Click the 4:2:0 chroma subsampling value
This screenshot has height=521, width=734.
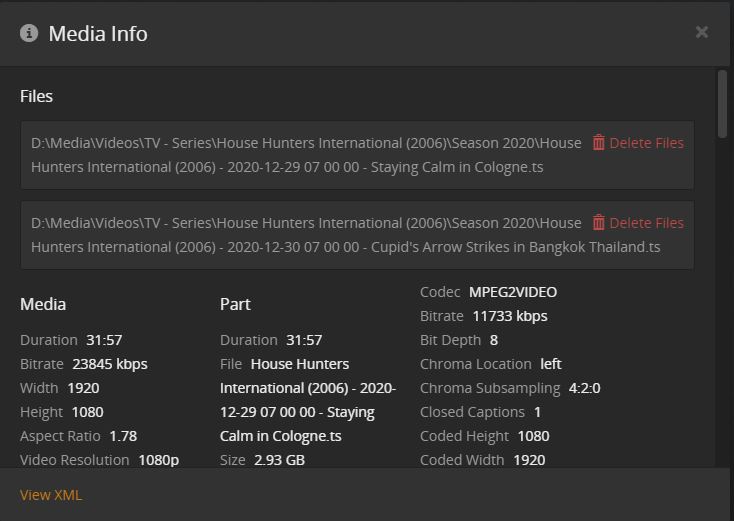584,388
